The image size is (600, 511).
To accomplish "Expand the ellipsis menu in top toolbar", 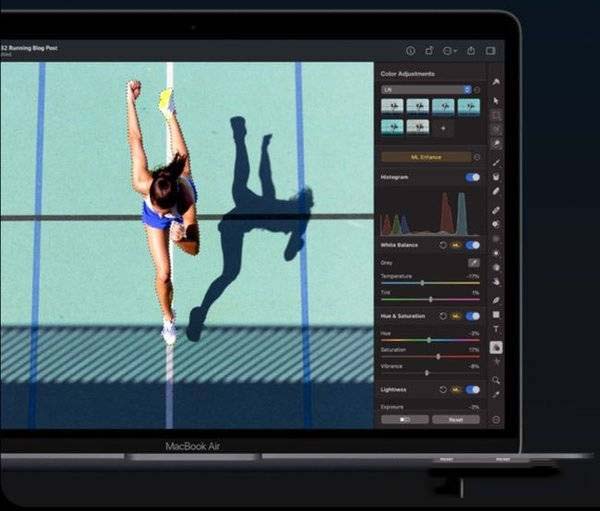I will coord(448,50).
